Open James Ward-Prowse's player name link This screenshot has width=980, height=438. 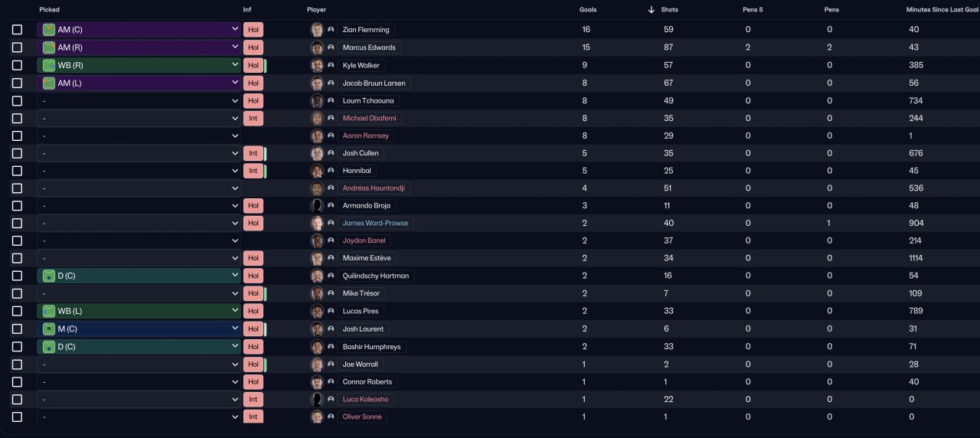coord(375,223)
